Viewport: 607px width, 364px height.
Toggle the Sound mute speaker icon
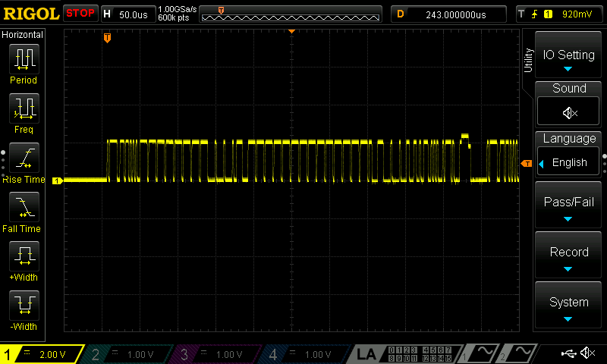[x=568, y=112]
